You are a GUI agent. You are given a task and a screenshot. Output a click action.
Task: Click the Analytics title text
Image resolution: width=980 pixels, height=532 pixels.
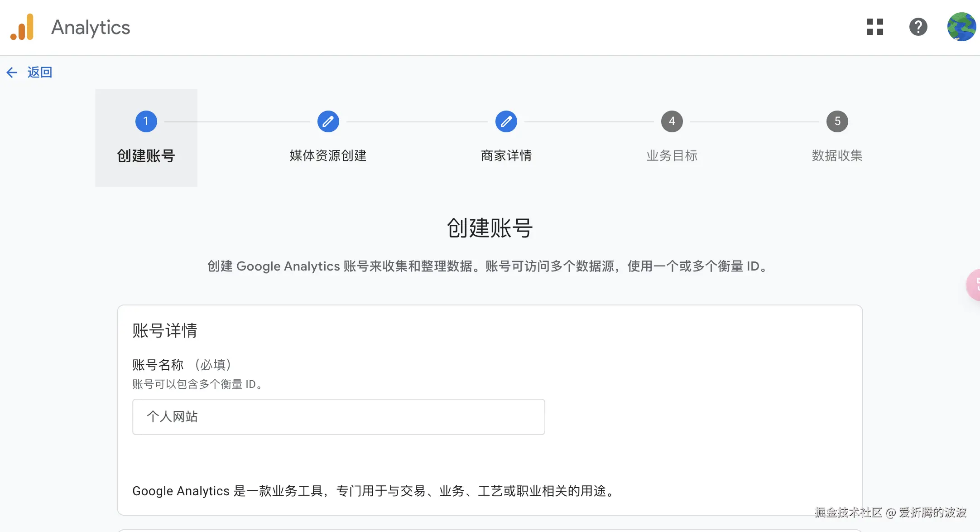tap(91, 28)
